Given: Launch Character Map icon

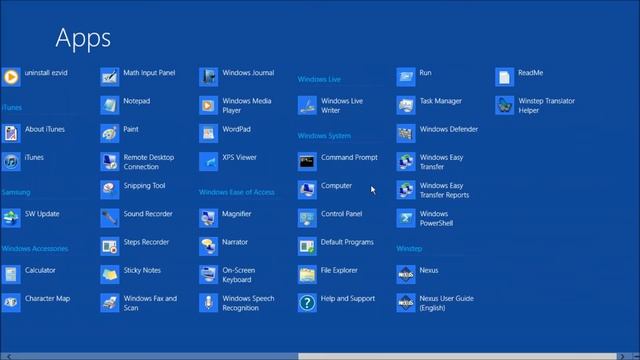Looking at the screenshot, I should 11,302.
